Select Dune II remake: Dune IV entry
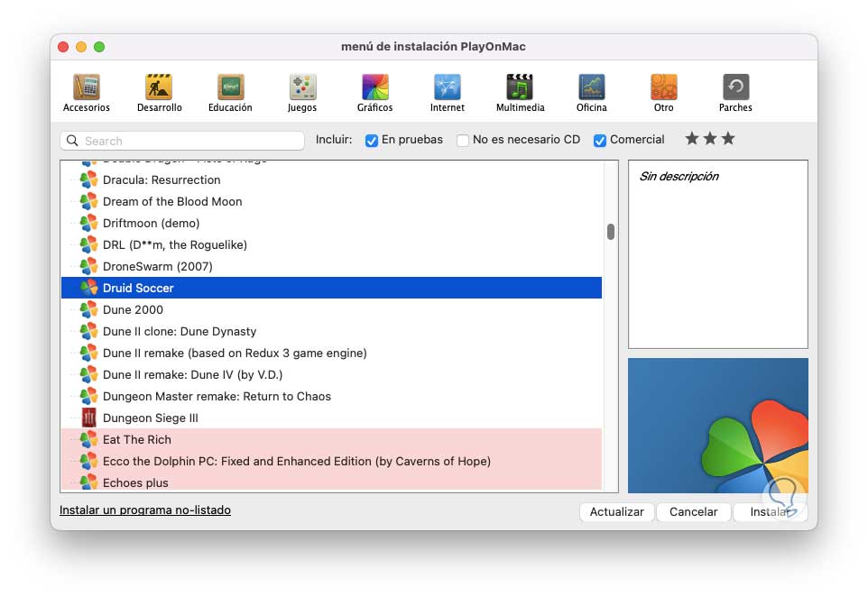This screenshot has height=597, width=868. 331,374
